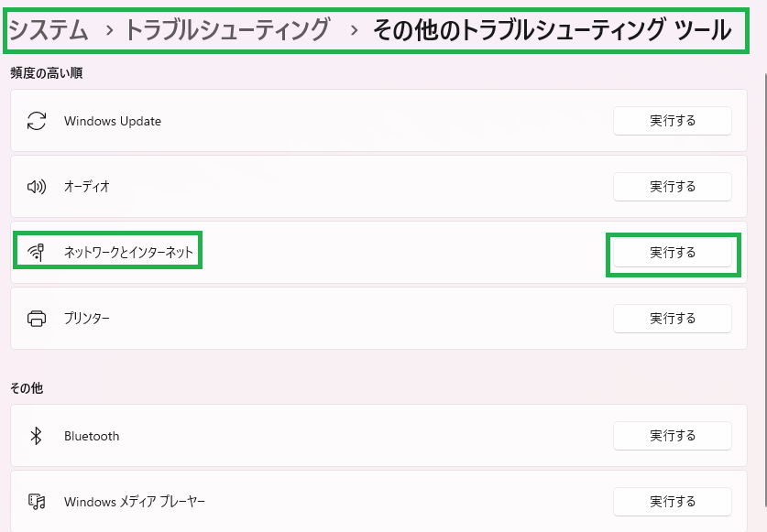Run the Windows メディア プレーヤー troubleshooter

point(673,501)
